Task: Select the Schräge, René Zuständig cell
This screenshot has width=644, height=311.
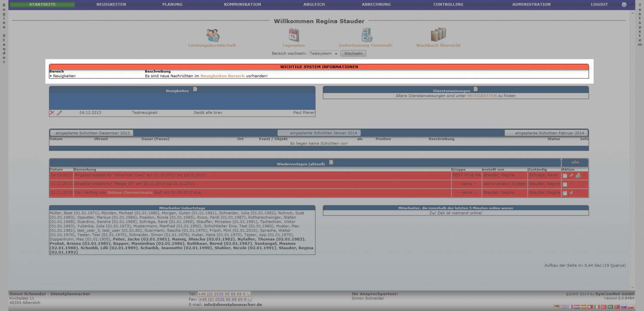Action: pos(543,175)
